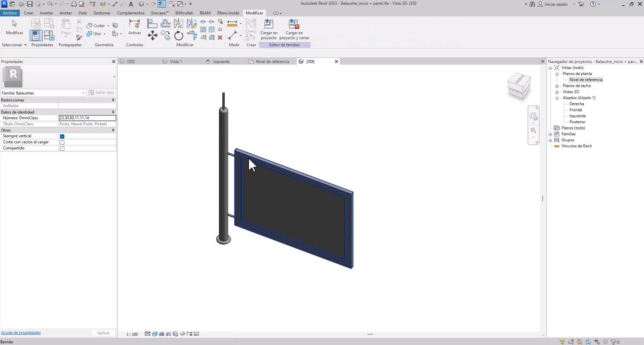Switch to the Gestionar ribbon tab

[102, 13]
